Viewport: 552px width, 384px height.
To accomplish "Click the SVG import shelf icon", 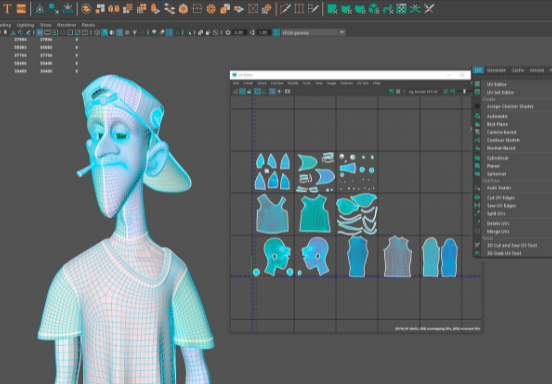I will pos(21,8).
